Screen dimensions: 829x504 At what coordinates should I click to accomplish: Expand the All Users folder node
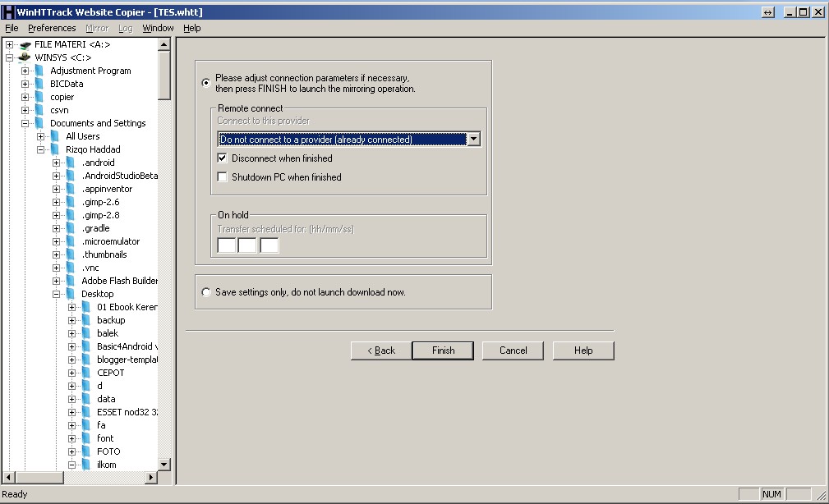[x=41, y=136]
